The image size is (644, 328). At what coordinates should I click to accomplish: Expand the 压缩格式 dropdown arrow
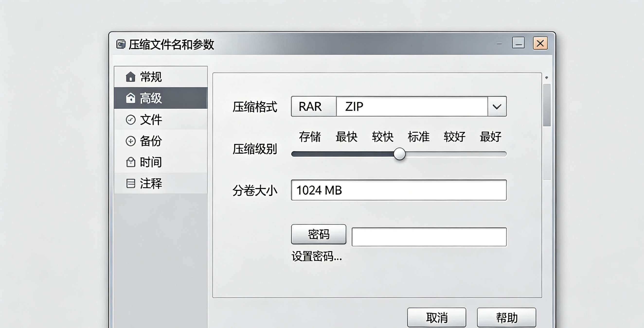[x=497, y=107]
